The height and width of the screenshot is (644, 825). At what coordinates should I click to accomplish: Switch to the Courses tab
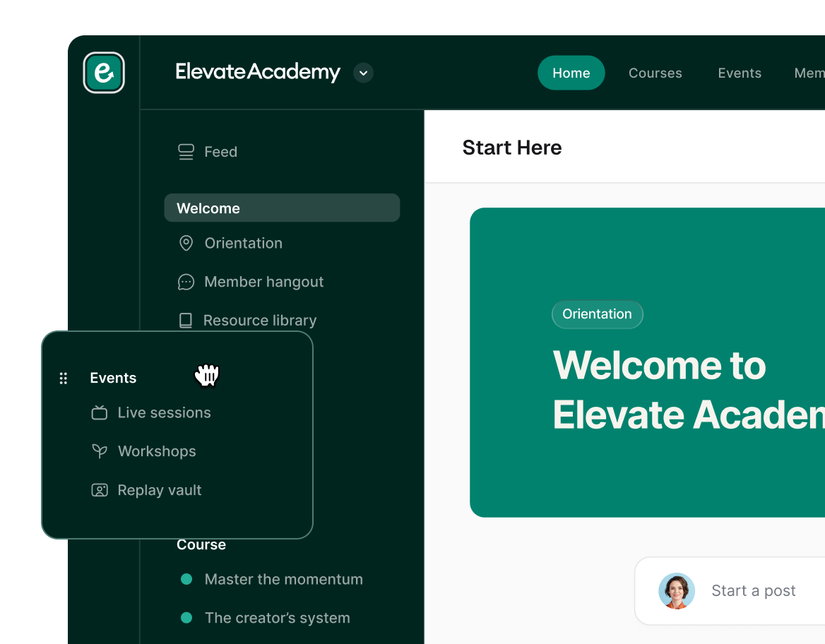point(655,73)
